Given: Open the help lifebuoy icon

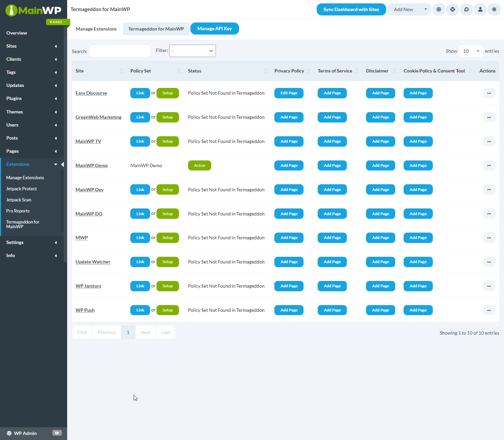Looking at the screenshot, I should (453, 9).
